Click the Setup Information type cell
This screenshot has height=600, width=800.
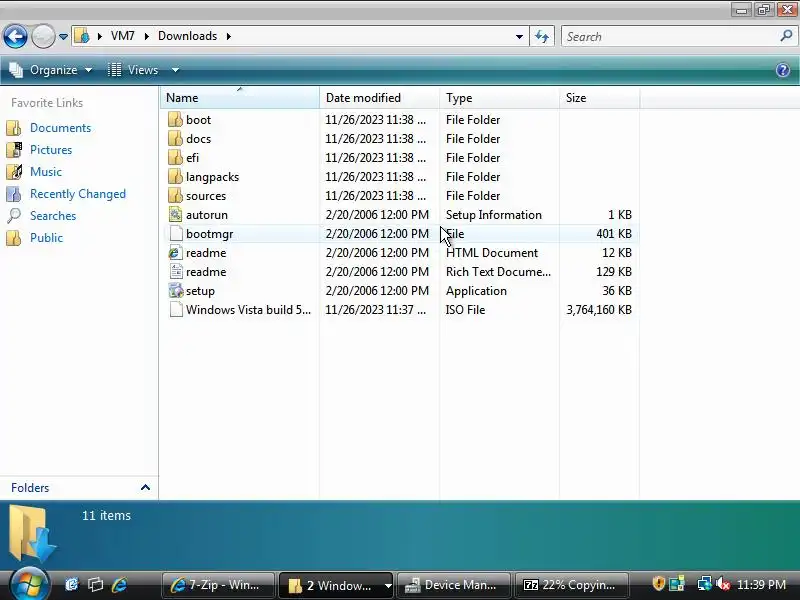click(x=494, y=215)
